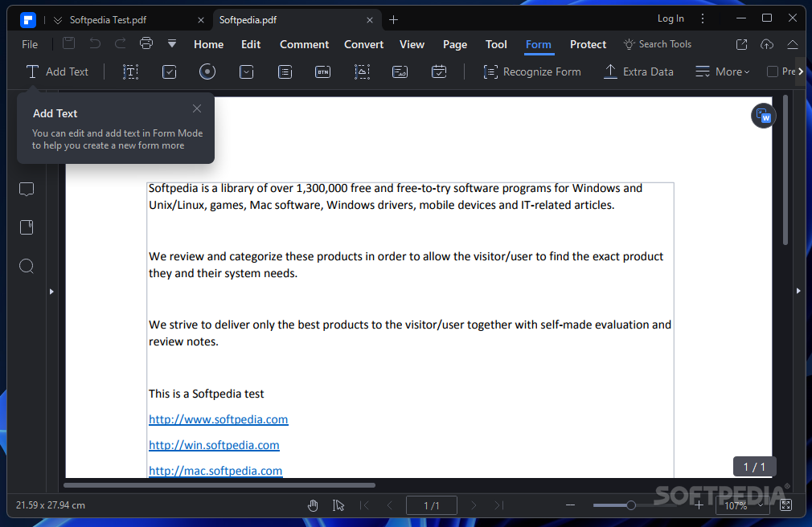Choose the Select tool in status bar
This screenshot has height=527, width=812.
(338, 505)
